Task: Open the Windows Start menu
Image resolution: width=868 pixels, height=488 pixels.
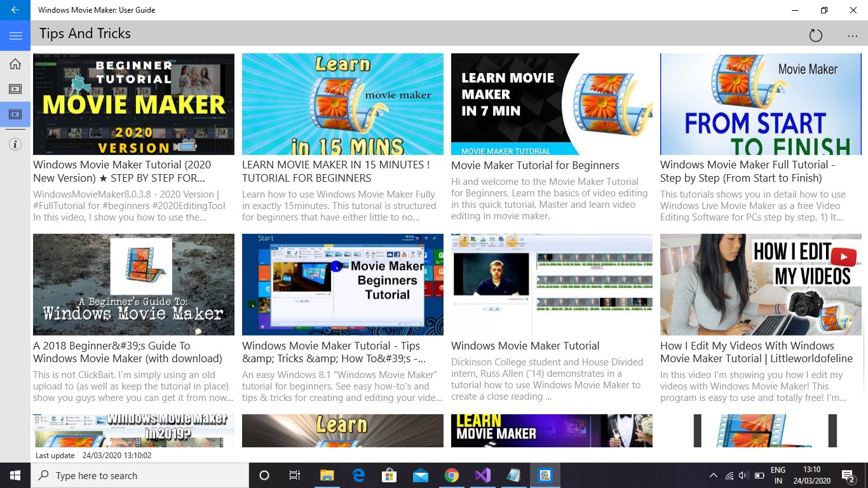Action: (15, 475)
